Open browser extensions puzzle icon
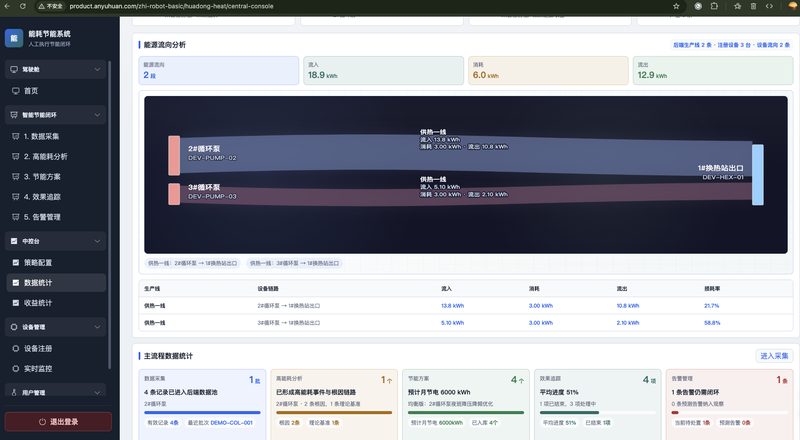This screenshot has height=440, width=800. pos(714,6)
